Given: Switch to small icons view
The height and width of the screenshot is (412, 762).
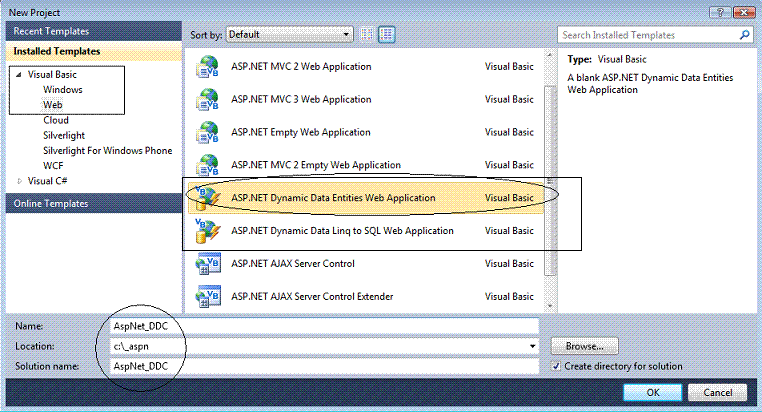Looking at the screenshot, I should pyautogui.click(x=367, y=34).
